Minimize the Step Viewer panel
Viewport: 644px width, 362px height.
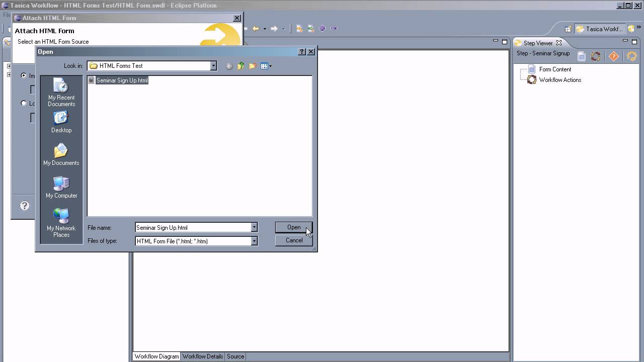(x=625, y=41)
